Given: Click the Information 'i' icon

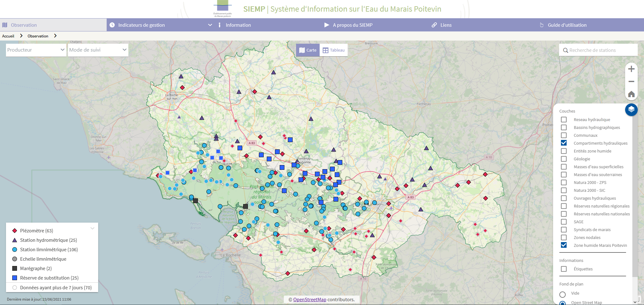Looking at the screenshot, I should point(219,25).
